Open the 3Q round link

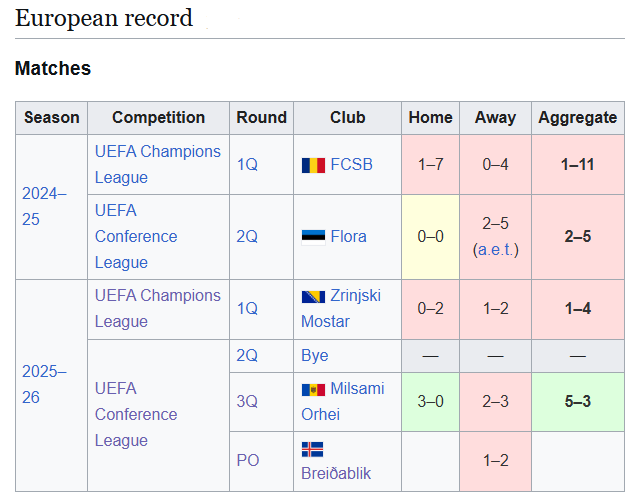click(x=247, y=401)
